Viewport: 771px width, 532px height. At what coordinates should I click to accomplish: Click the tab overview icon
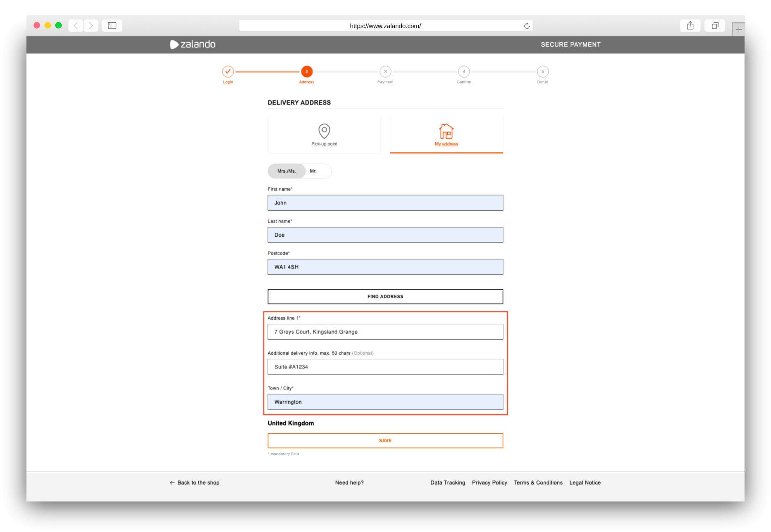pyautogui.click(x=715, y=25)
